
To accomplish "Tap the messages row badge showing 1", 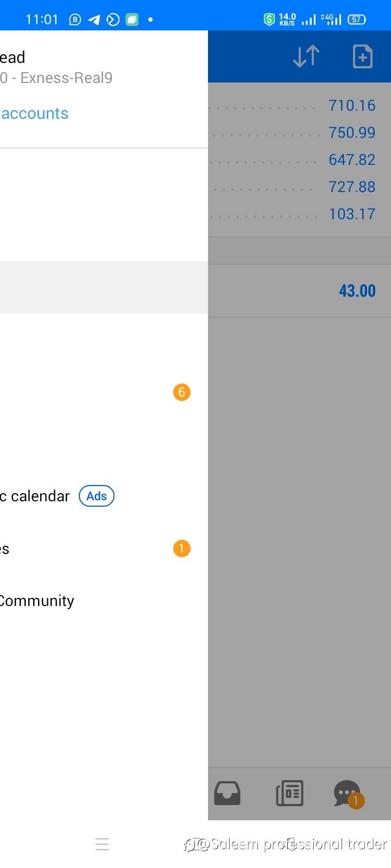I will click(x=181, y=548).
